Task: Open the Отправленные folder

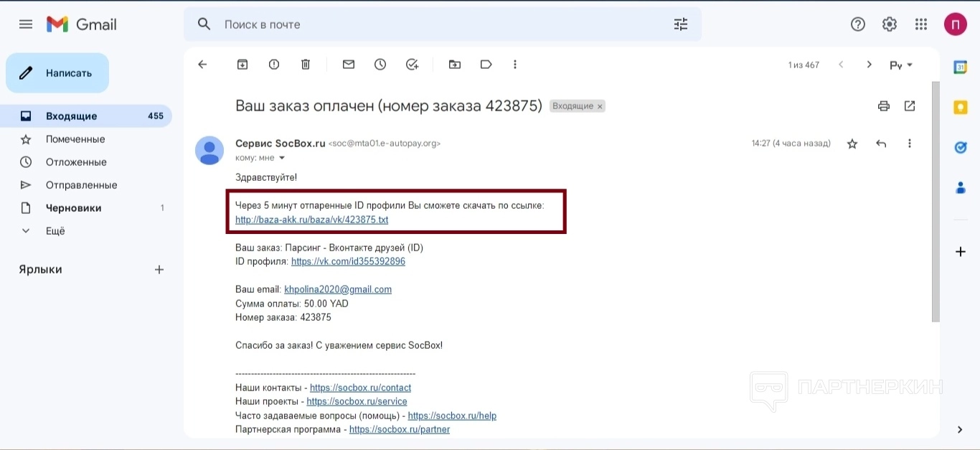Action: [x=86, y=185]
